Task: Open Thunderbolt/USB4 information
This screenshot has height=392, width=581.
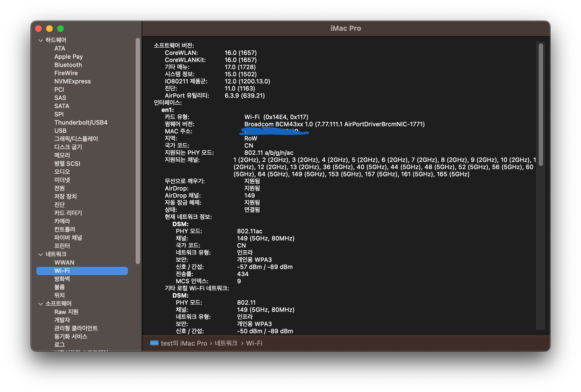Action: [81, 122]
